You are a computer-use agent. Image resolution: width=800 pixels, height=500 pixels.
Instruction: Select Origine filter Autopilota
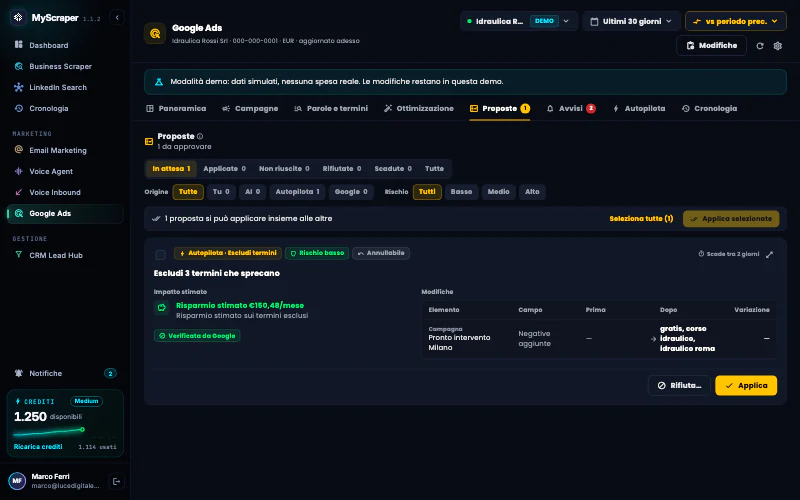pos(297,192)
